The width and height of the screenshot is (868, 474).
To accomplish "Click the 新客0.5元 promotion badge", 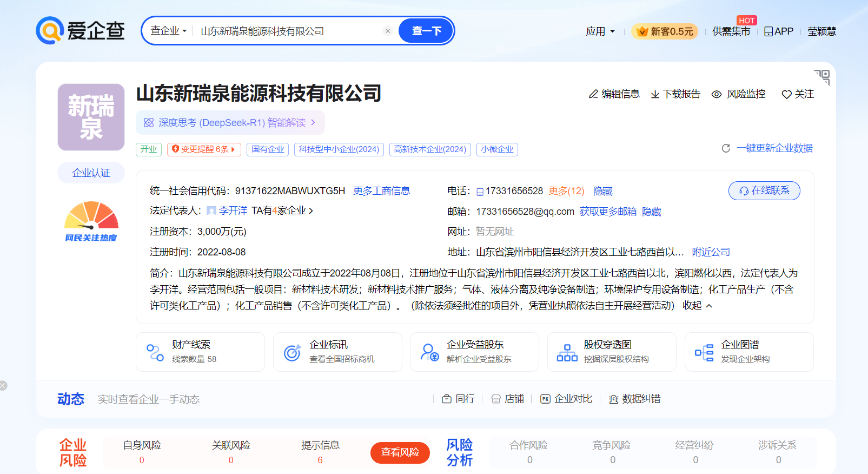I will tap(665, 31).
